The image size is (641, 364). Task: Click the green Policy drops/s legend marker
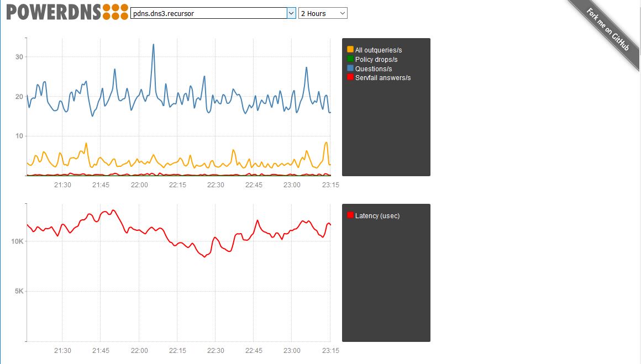click(x=350, y=59)
